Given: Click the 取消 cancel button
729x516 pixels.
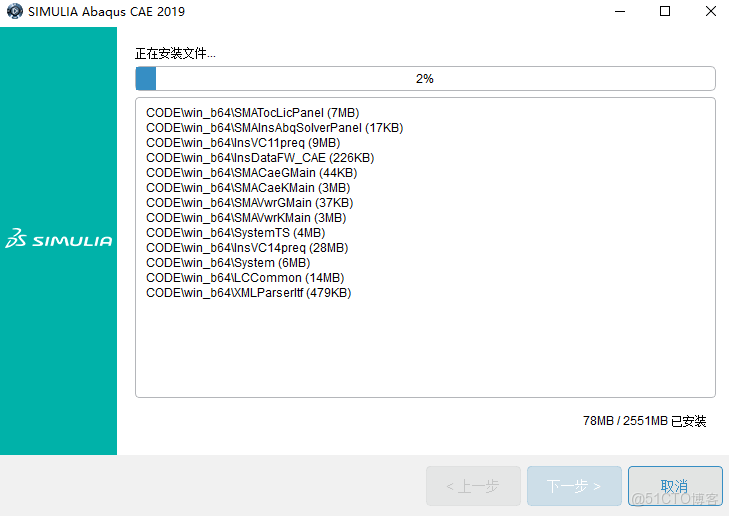Looking at the screenshot, I should click(675, 486).
